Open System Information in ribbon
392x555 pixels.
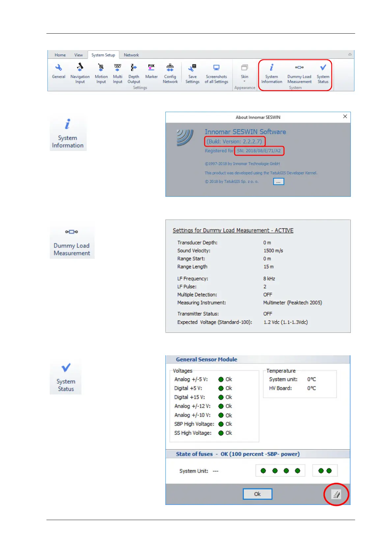click(272, 73)
